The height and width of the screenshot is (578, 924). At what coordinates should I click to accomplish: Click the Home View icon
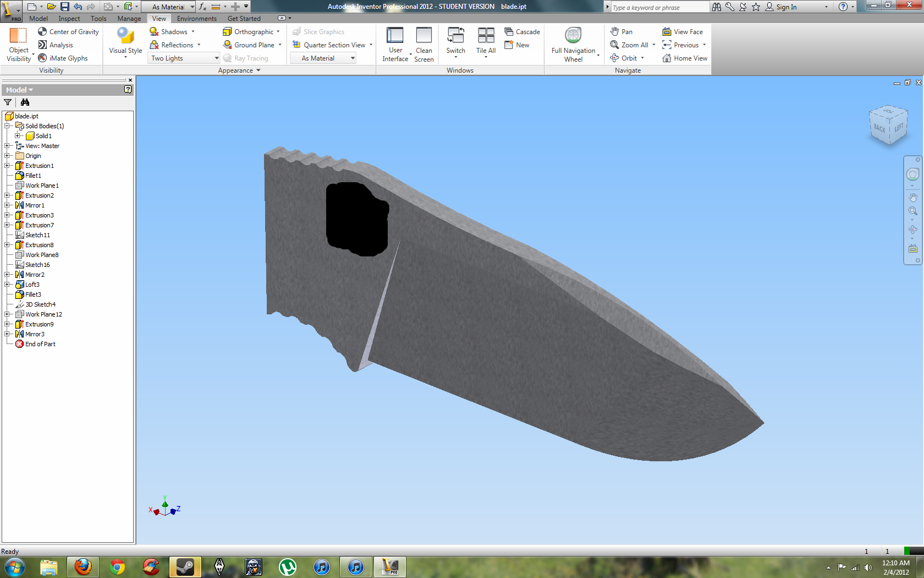tap(667, 58)
